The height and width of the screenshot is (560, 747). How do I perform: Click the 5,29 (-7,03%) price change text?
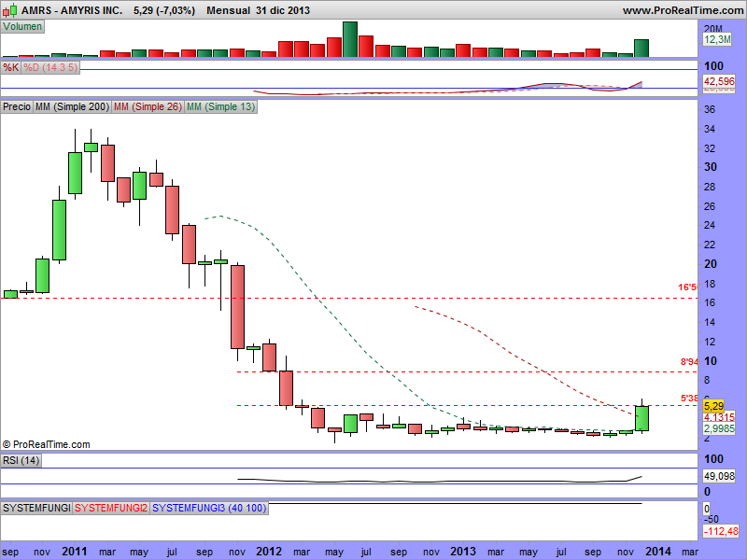(164, 10)
